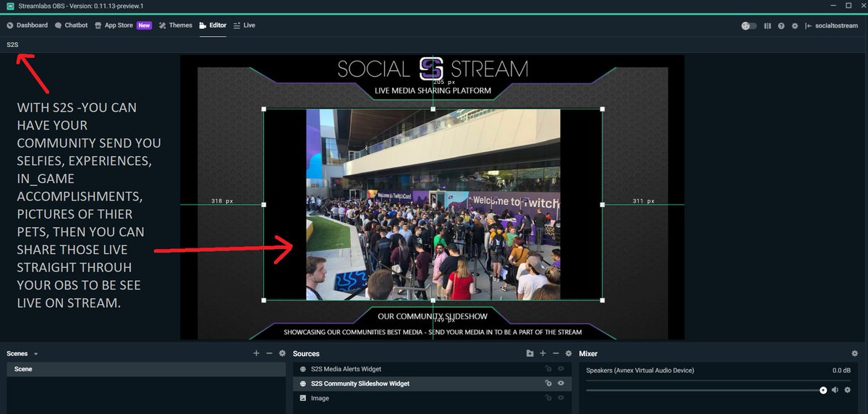Click the S2S app tab
The height and width of the screenshot is (414, 868).
12,44
